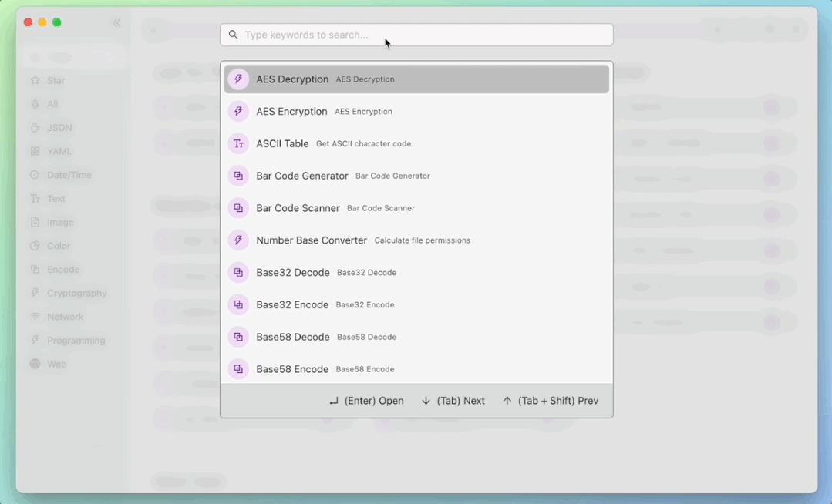
Task: Click the Number Base Converter icon
Action: (x=238, y=240)
